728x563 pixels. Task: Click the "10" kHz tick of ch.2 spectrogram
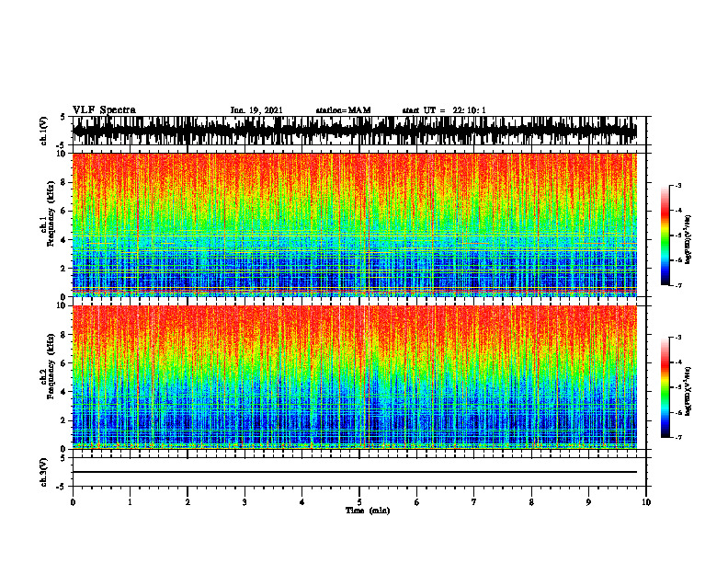coord(63,305)
